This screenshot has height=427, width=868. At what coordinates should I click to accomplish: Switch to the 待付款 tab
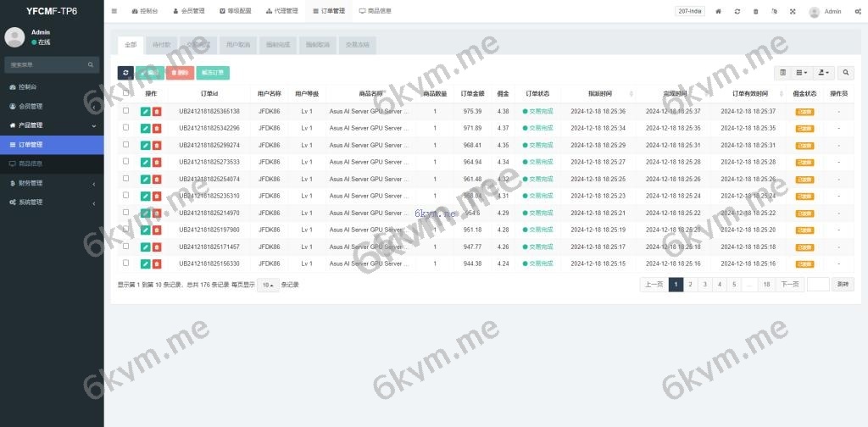161,44
